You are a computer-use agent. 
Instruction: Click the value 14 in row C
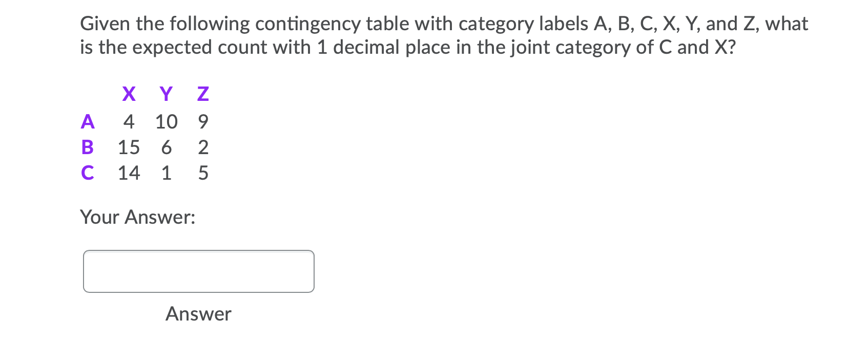coord(129,173)
